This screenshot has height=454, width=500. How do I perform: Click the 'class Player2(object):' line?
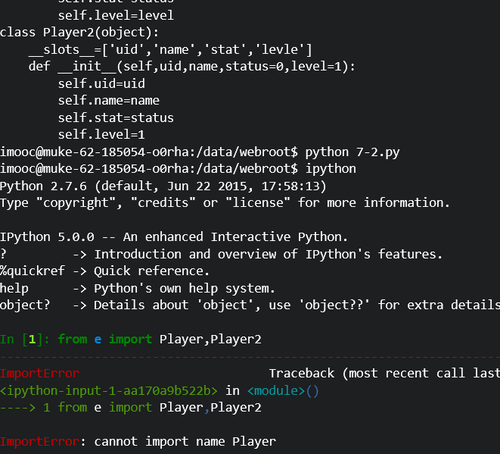click(x=79, y=32)
